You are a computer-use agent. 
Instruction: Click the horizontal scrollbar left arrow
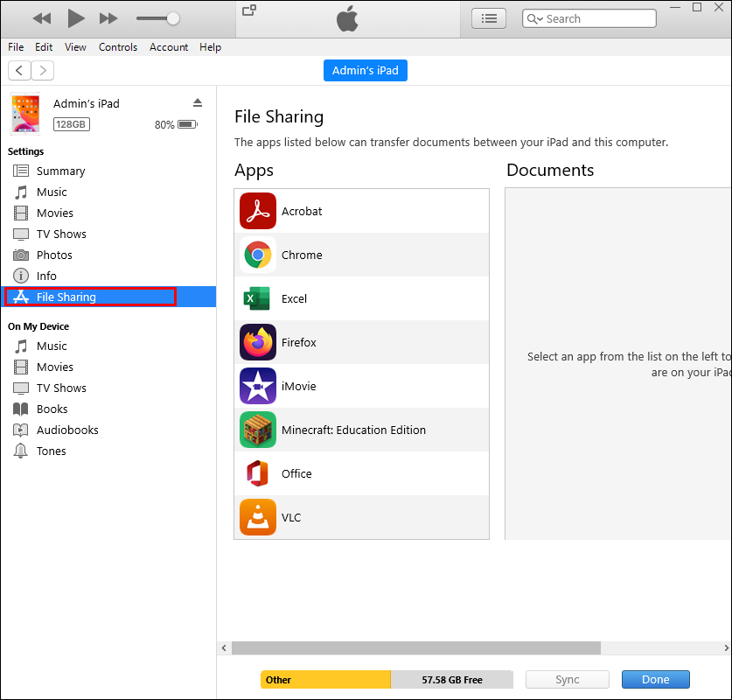[x=224, y=647]
